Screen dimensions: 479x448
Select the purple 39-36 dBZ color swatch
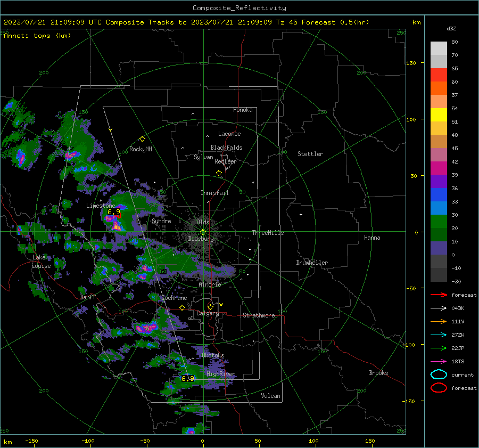[439, 182]
